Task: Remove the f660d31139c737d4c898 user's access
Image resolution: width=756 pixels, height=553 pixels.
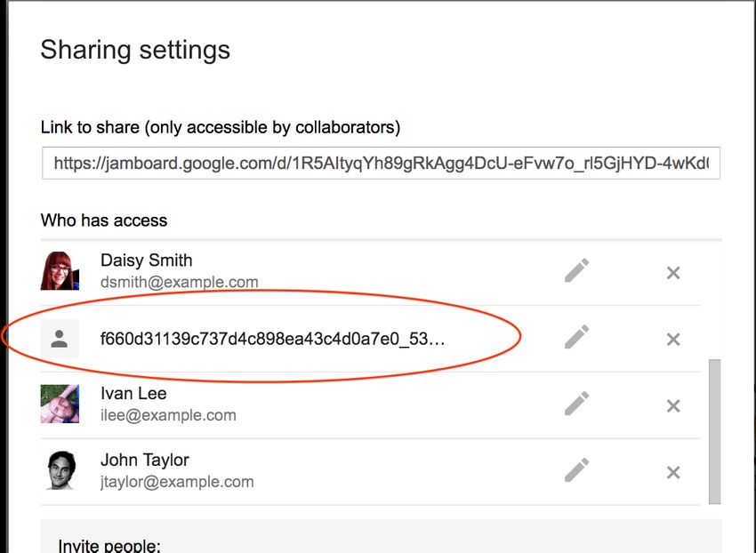Action: click(673, 340)
